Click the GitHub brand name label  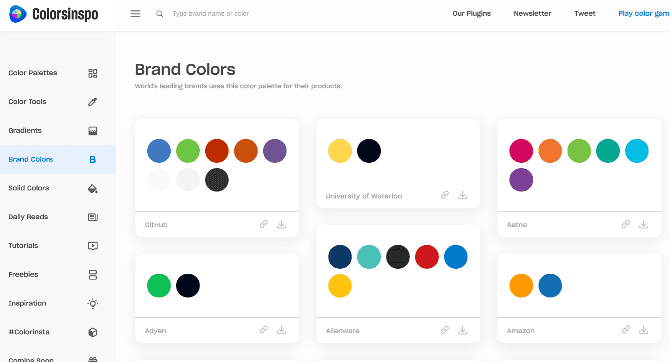(156, 224)
